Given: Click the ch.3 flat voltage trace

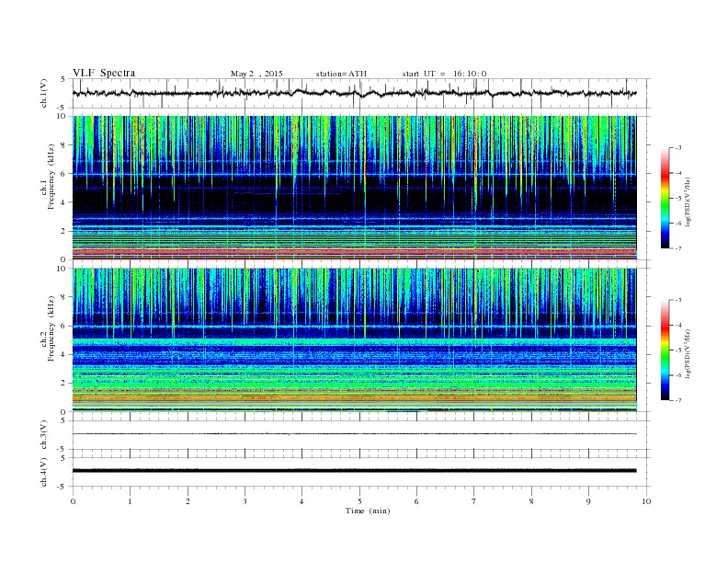Looking at the screenshot, I should pos(354,434).
